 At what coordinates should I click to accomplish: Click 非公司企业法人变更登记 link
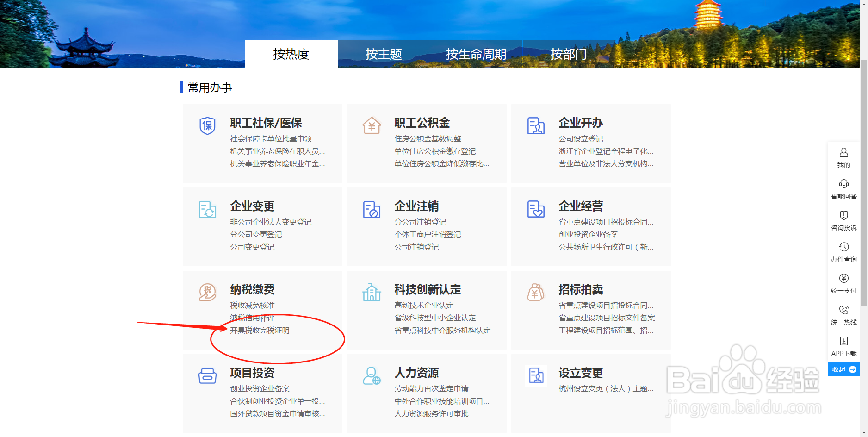271,222
